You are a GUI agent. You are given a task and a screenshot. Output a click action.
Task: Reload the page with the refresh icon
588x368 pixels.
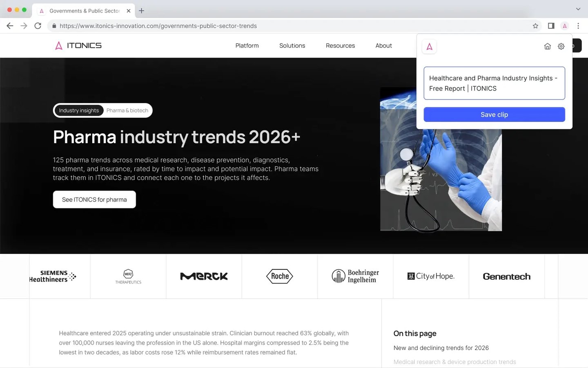pyautogui.click(x=38, y=26)
